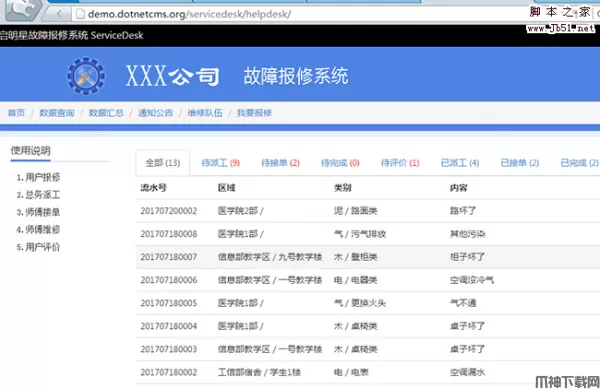Switch to the 已完成 tab
This screenshot has height=389, width=600.
point(579,163)
